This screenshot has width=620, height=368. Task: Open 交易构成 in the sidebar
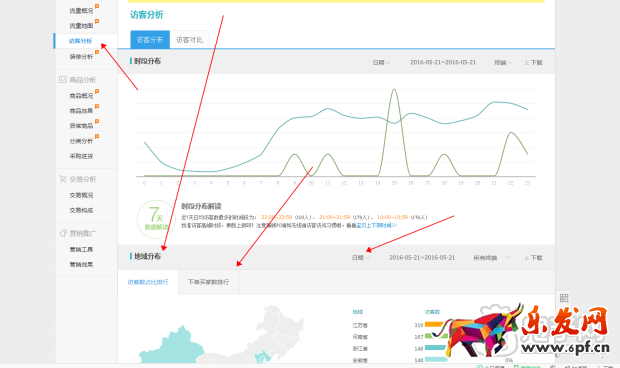tap(81, 210)
